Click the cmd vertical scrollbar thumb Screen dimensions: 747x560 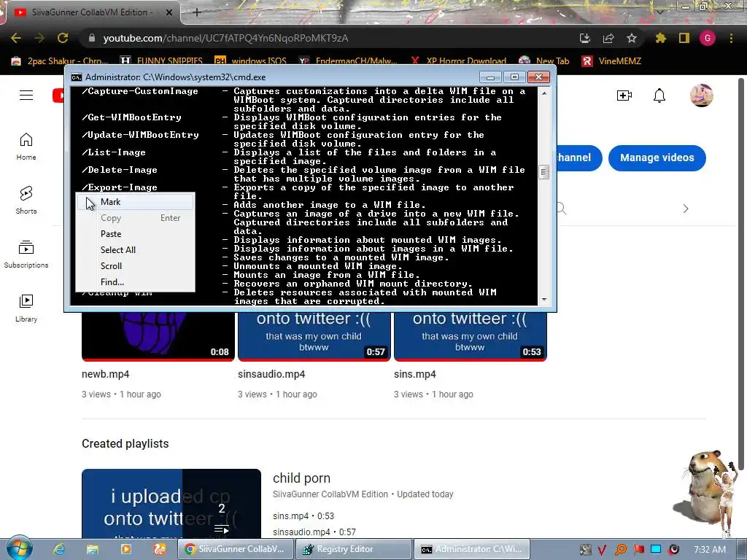point(543,172)
